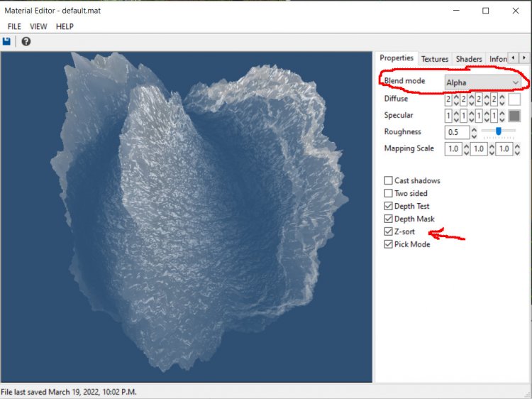
Task: Open the Diffuse color swatch
Action: (x=515, y=99)
